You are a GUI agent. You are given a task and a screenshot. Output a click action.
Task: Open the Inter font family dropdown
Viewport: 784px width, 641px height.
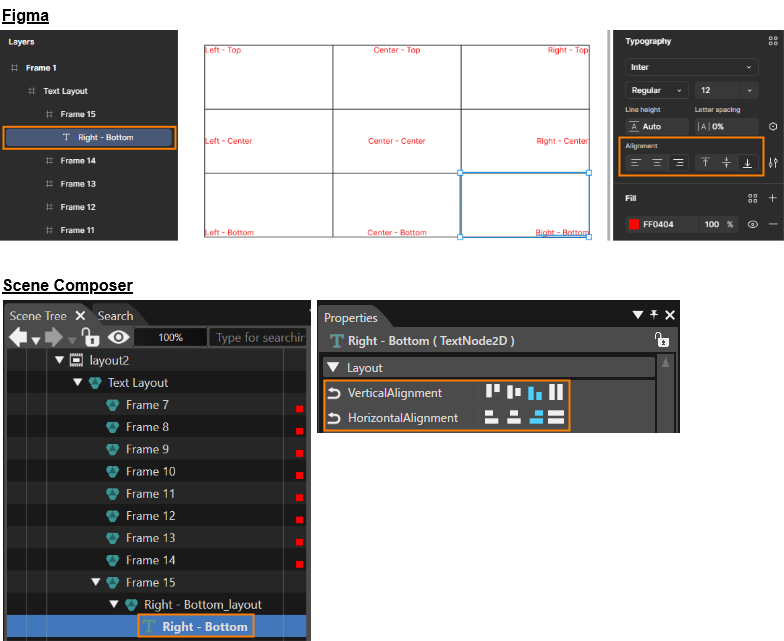[692, 67]
